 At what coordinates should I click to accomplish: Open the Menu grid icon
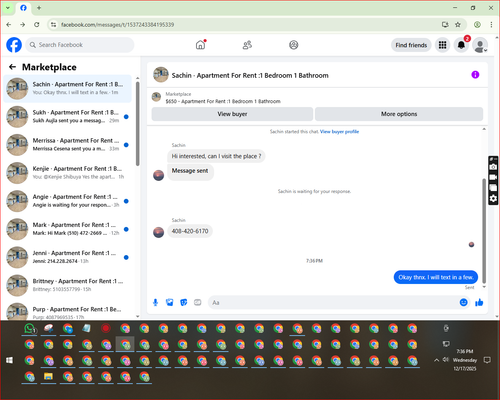(x=442, y=45)
